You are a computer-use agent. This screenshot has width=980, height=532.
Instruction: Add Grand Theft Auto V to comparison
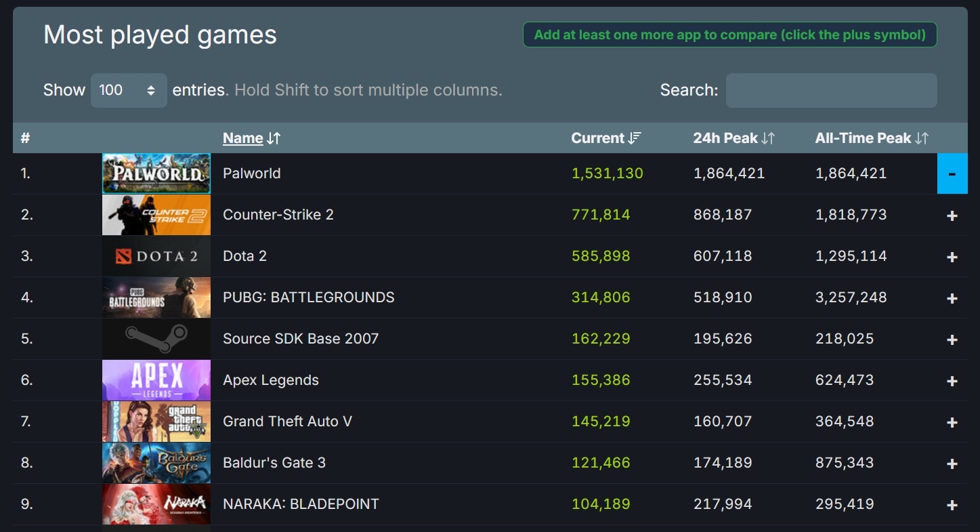pyautogui.click(x=952, y=422)
